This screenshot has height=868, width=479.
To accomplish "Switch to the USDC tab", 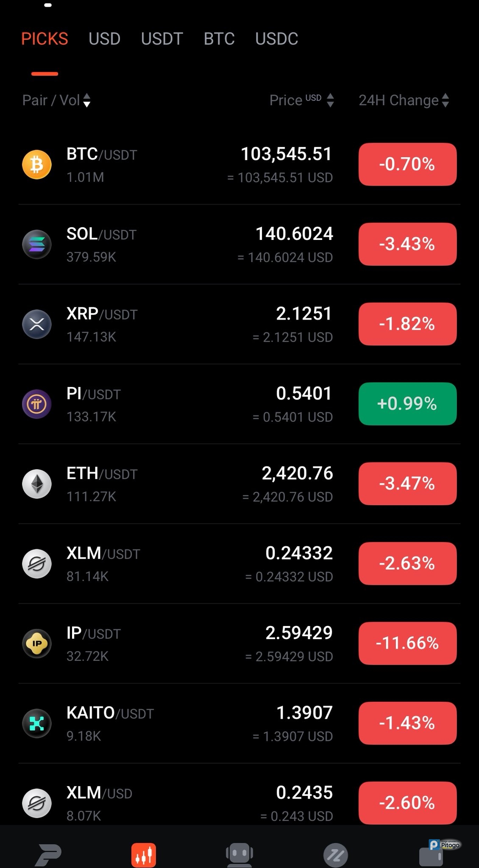I will pyautogui.click(x=276, y=39).
